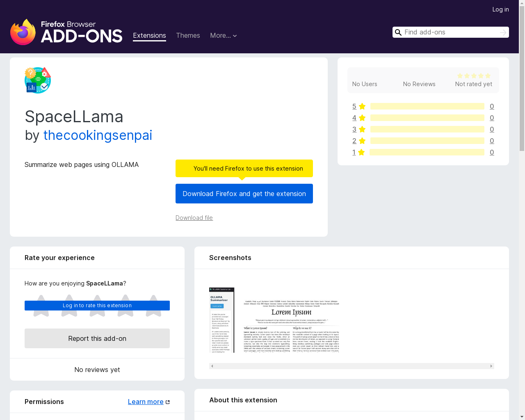Image resolution: width=525 pixels, height=420 pixels.
Task: Click the Firefox Browser Add-ons logo
Action: (x=66, y=32)
